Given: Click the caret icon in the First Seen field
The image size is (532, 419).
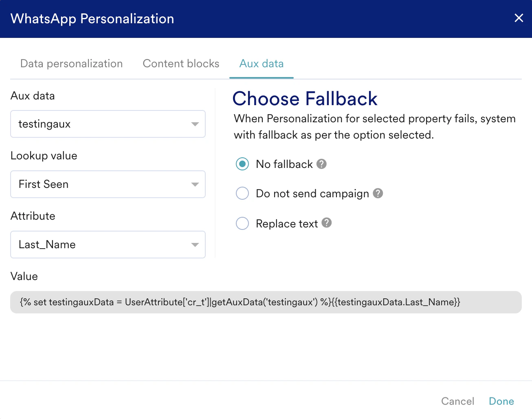Looking at the screenshot, I should [195, 185].
